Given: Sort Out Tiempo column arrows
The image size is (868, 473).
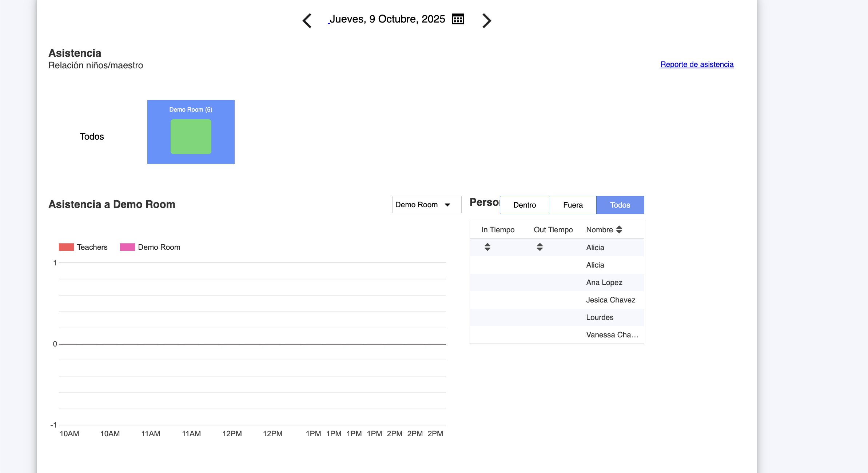Looking at the screenshot, I should pyautogui.click(x=540, y=247).
